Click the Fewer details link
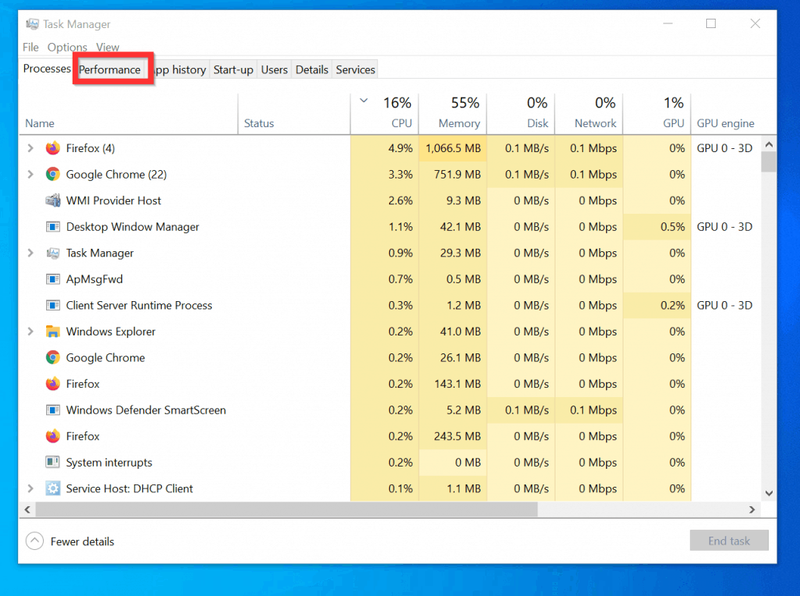This screenshot has width=800, height=596. (82, 541)
